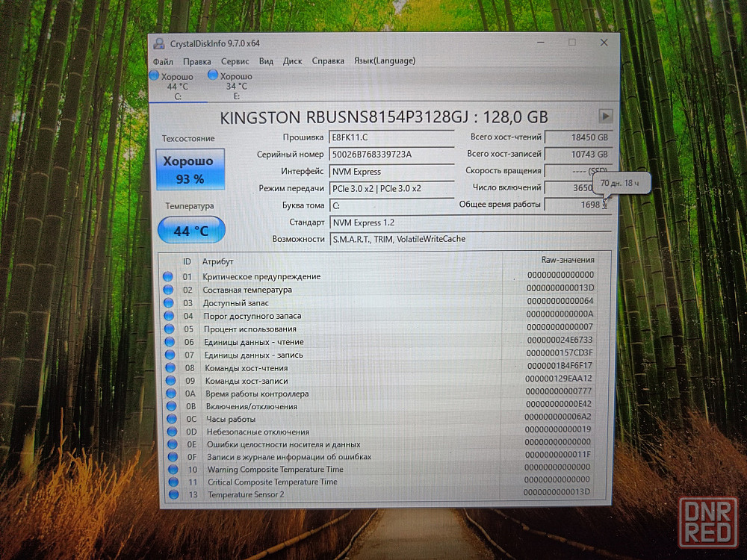
Task: Click status icon for Critical Composite Temperature Time
Action: [x=173, y=482]
